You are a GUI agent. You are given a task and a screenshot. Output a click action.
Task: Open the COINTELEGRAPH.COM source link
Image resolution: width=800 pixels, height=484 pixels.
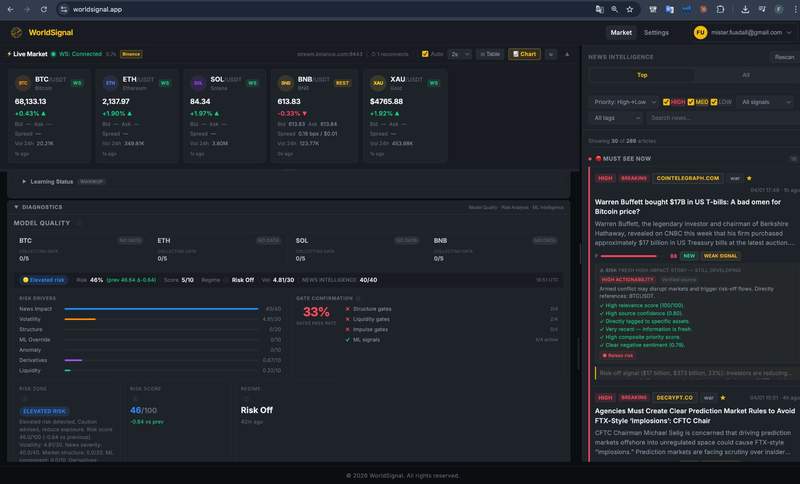click(687, 178)
